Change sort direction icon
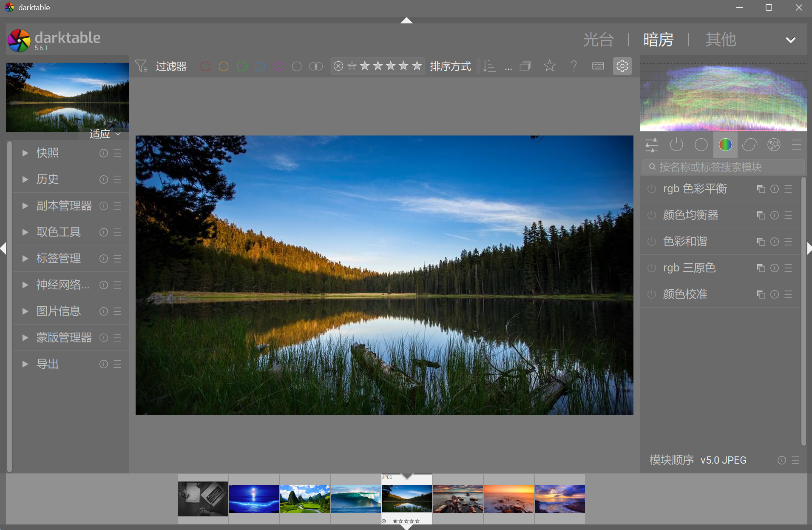The width and height of the screenshot is (812, 530). pyautogui.click(x=489, y=66)
